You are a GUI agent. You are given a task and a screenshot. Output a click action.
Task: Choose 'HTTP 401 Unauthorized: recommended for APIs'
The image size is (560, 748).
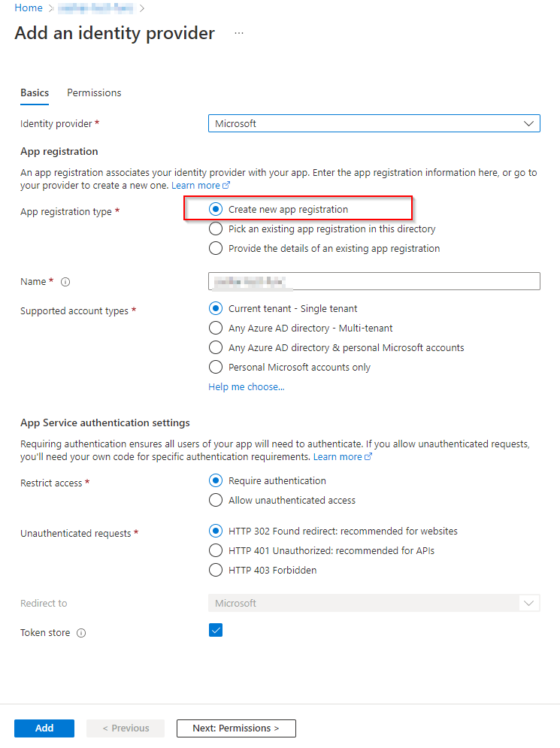point(216,550)
